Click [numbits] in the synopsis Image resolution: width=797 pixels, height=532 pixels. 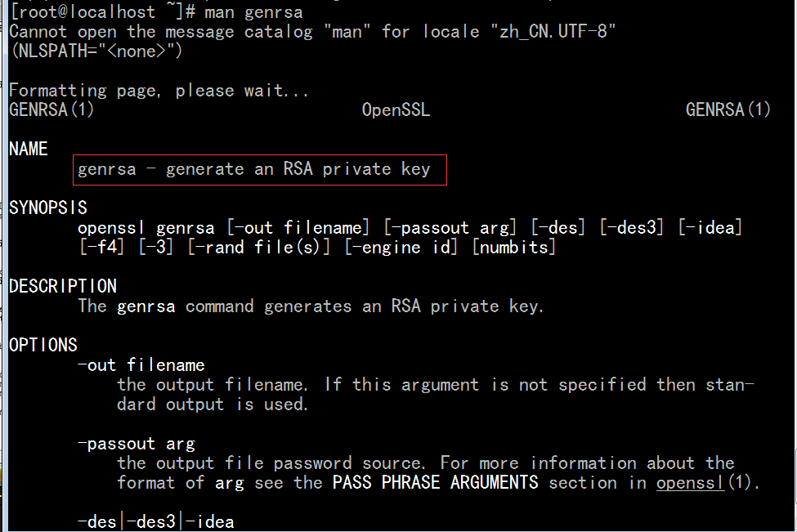pos(514,248)
